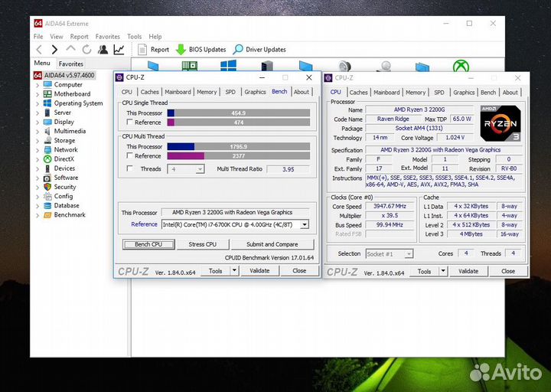The image size is (551, 392).
Task: Select the Benchmark folder icon in tree
Action: pyautogui.click(x=47, y=215)
